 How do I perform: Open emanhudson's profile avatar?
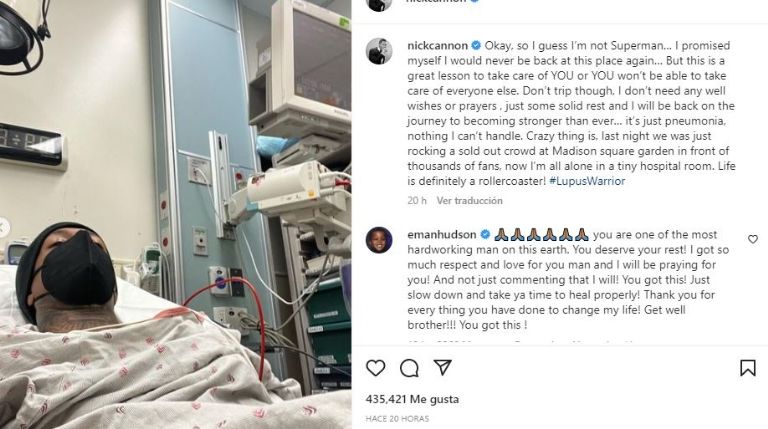tap(379, 240)
